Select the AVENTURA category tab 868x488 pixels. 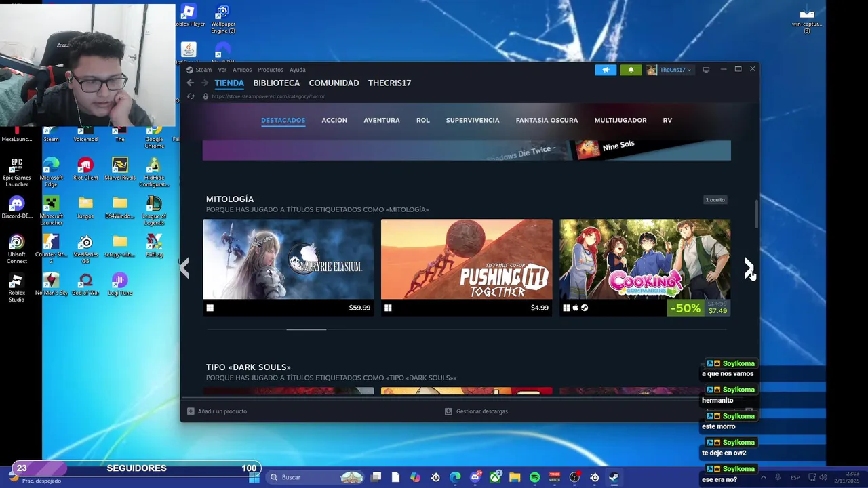pyautogui.click(x=382, y=120)
